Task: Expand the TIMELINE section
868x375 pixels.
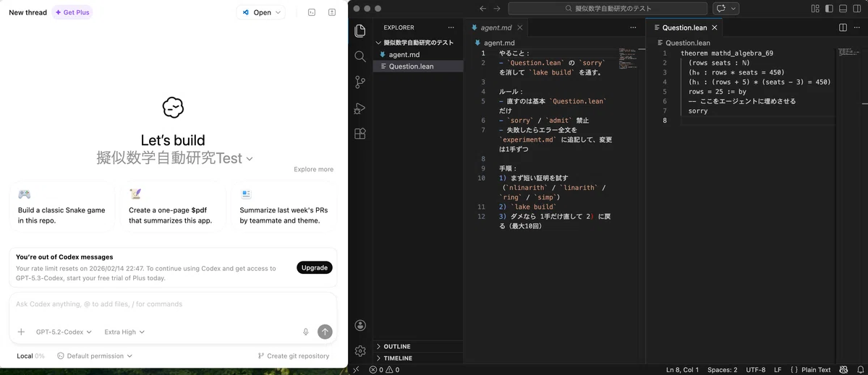Action: (418, 358)
